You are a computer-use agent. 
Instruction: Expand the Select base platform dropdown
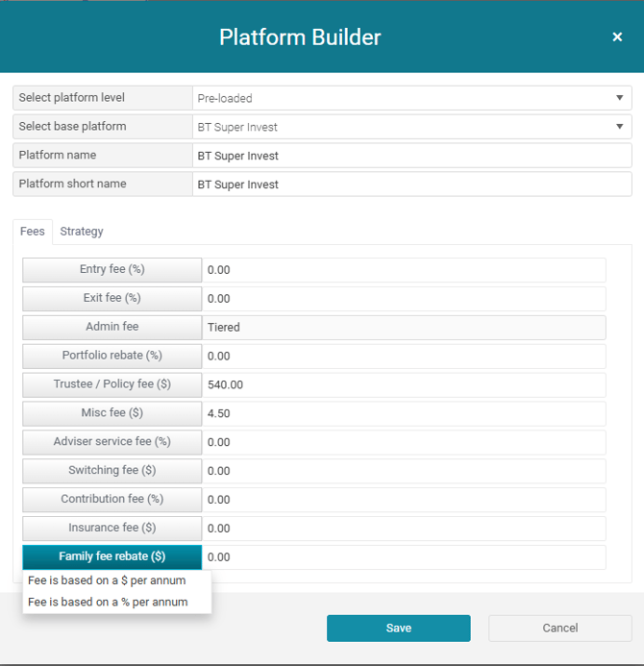coord(411,127)
